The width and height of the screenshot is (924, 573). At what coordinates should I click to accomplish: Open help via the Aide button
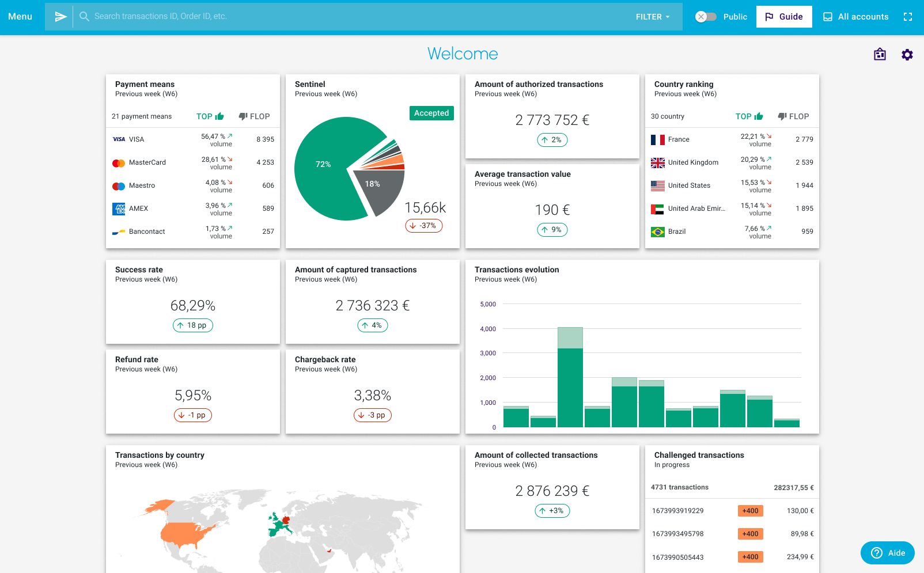click(887, 553)
